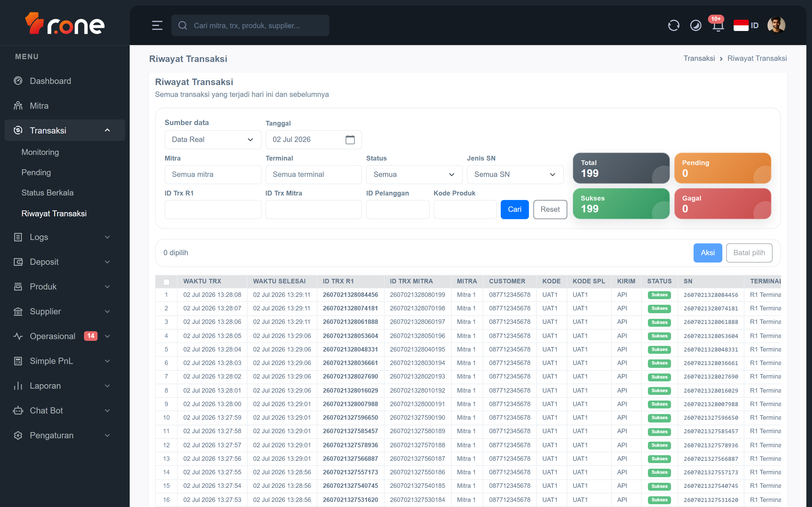Image resolution: width=812 pixels, height=507 pixels.
Task: Click the Dashboard sidebar icon
Action: (18, 81)
